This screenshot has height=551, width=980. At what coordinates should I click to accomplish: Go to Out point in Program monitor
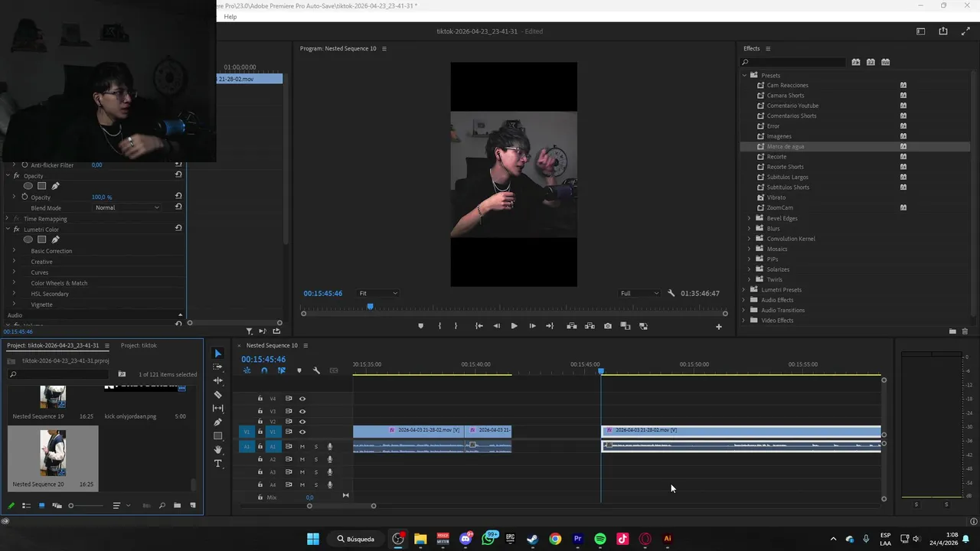tap(549, 326)
